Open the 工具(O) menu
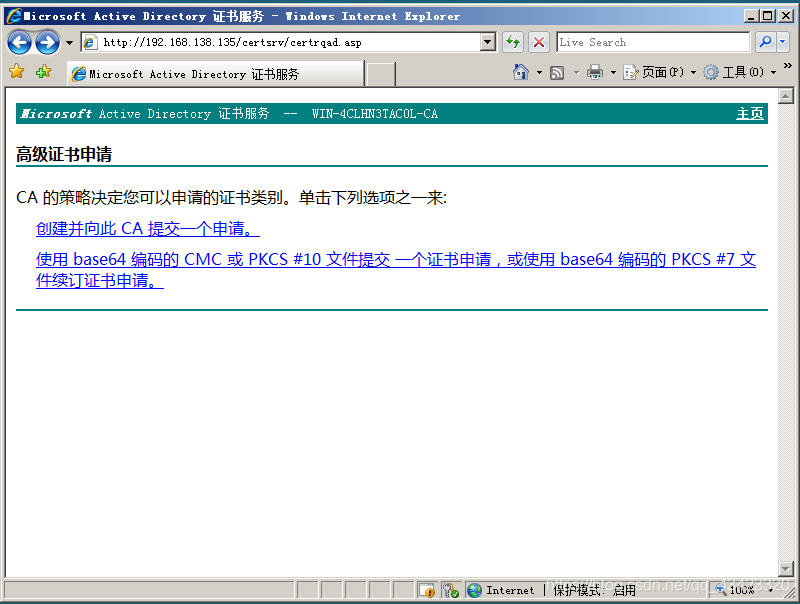800x604 pixels. pyautogui.click(x=740, y=72)
